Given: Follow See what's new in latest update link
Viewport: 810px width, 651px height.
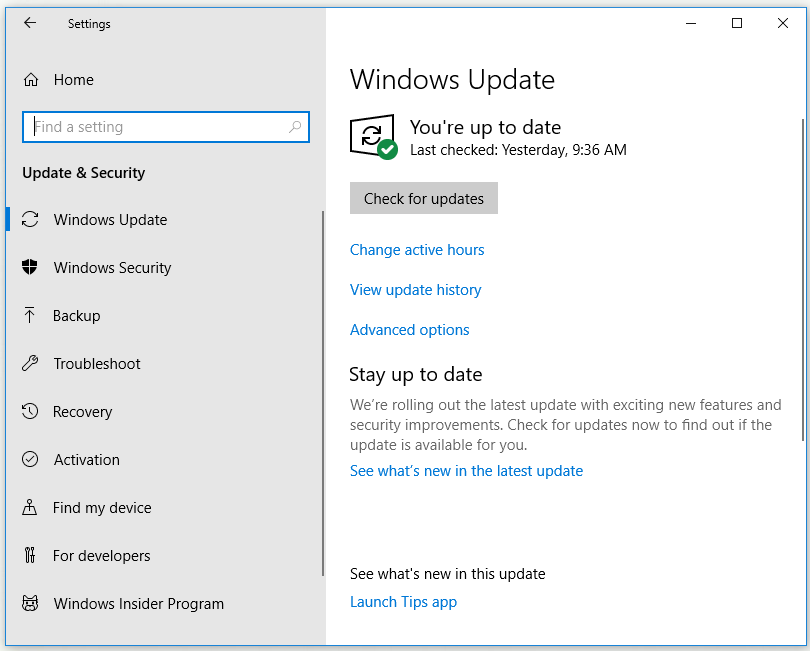Looking at the screenshot, I should click(466, 471).
